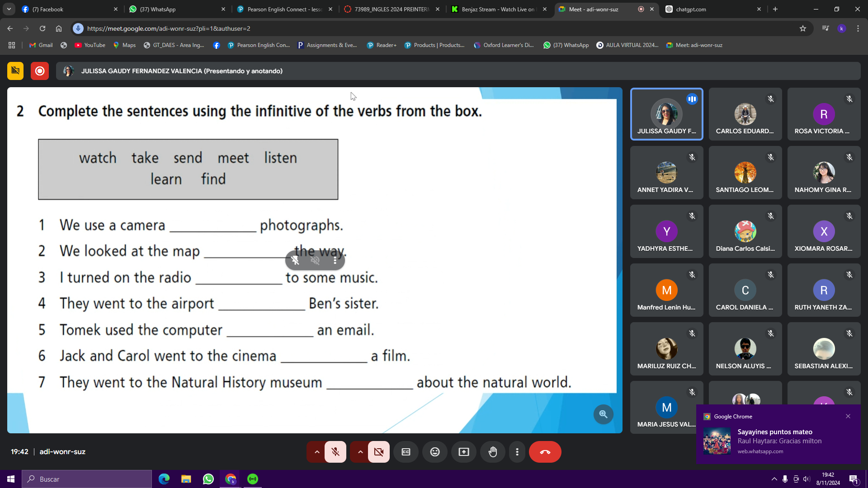Open Windows notification center
The height and width of the screenshot is (488, 868).
click(x=854, y=479)
